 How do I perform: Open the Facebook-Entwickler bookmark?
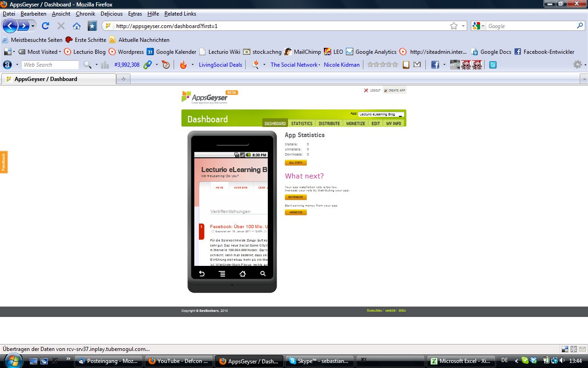pos(544,52)
